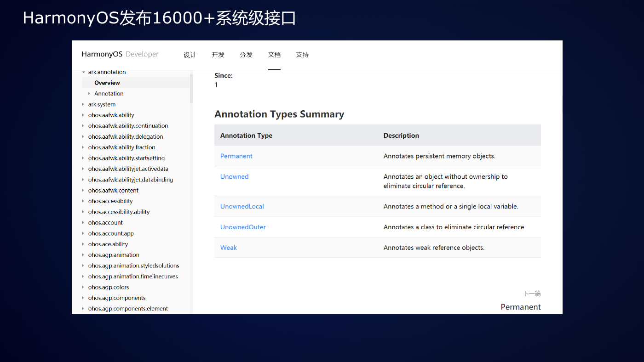644x362 pixels.
Task: Open the 开发 menu item
Action: point(218,55)
